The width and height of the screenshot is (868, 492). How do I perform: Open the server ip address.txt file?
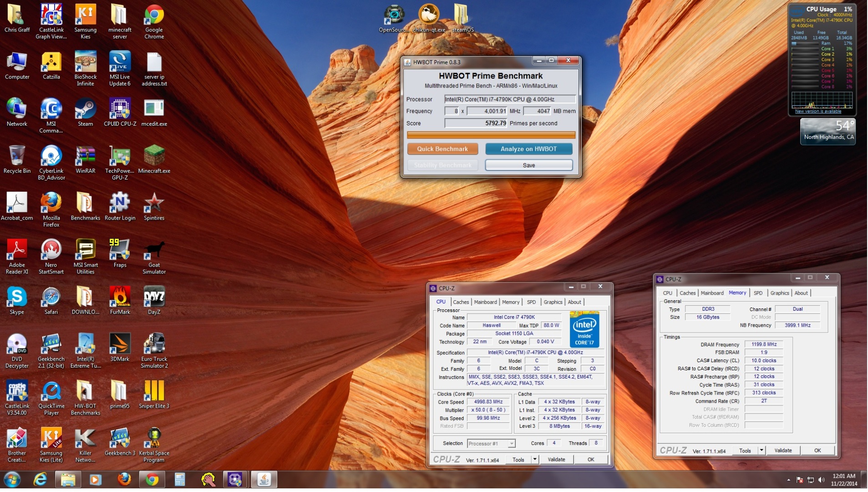coord(154,69)
